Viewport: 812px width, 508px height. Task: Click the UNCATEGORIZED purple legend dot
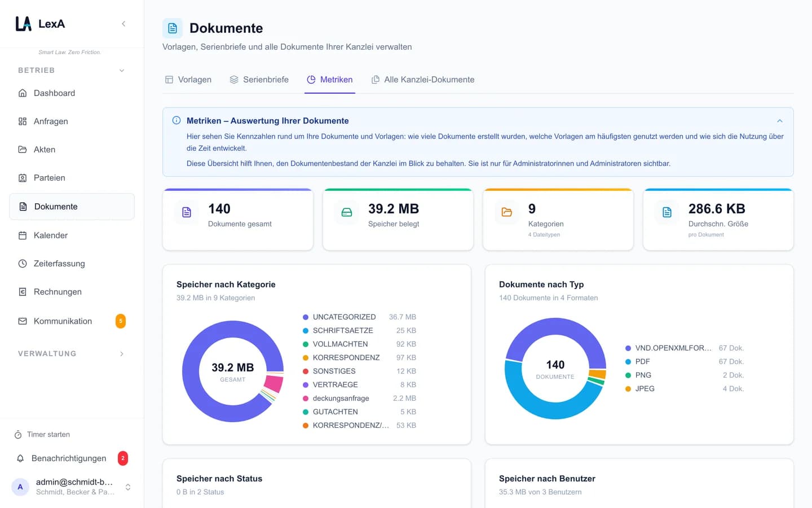[306, 317]
